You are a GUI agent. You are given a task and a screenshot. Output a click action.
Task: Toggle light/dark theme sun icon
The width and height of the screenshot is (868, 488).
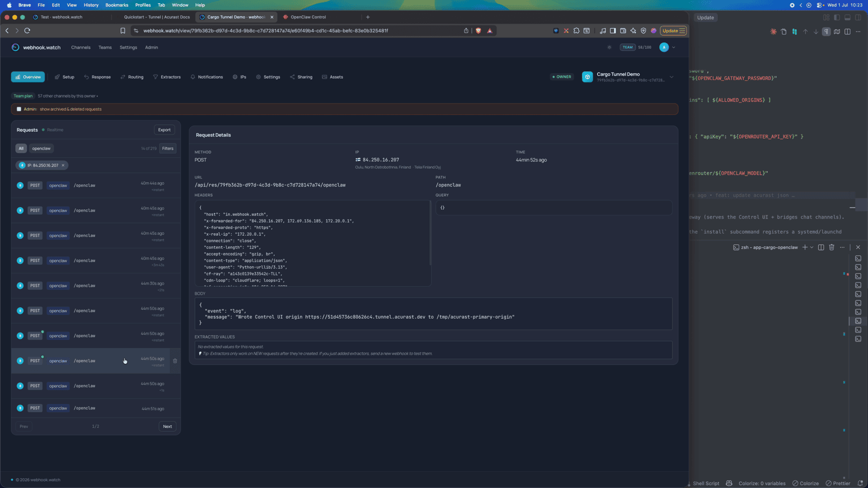click(x=609, y=47)
